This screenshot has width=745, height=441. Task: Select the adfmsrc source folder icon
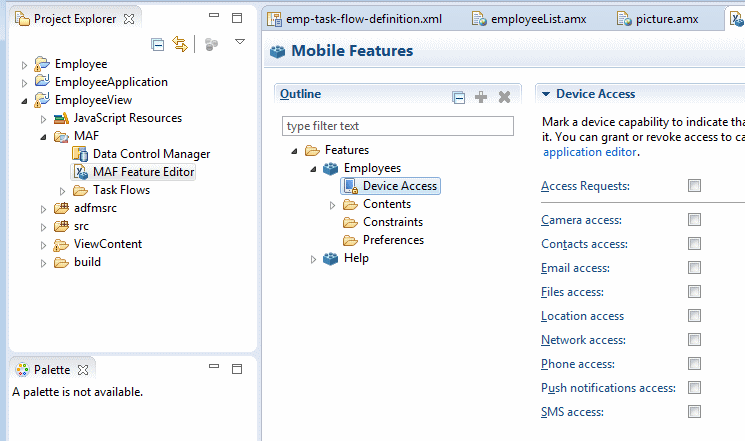click(x=61, y=208)
